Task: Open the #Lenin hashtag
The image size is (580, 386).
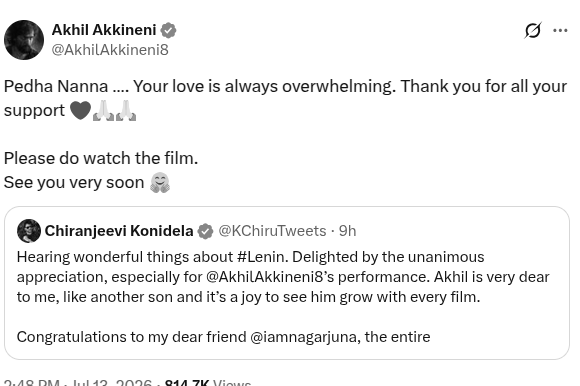Action: (262, 257)
